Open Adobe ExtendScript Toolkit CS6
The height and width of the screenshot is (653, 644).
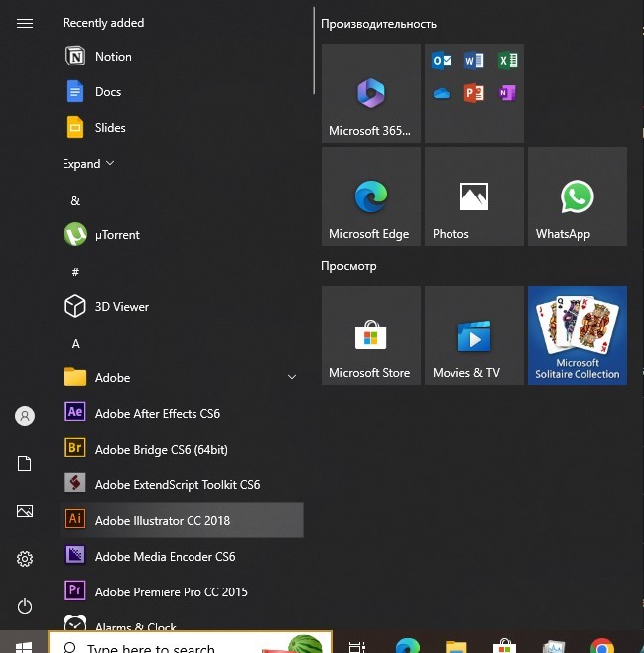182,485
